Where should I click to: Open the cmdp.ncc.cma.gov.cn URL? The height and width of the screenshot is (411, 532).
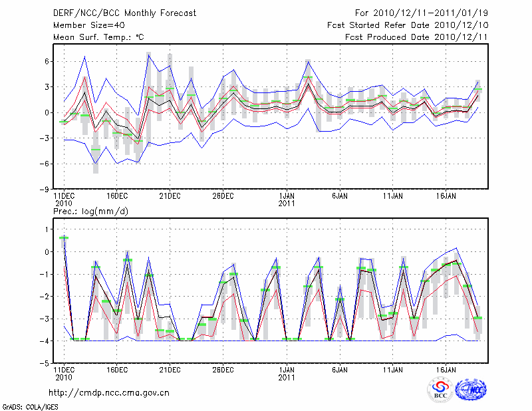pyautogui.click(x=108, y=392)
